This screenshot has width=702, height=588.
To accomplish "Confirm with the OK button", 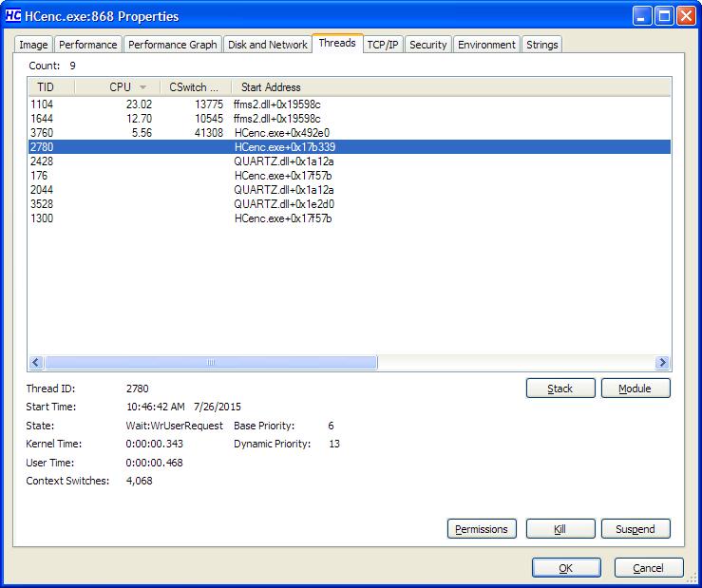I will [566, 568].
